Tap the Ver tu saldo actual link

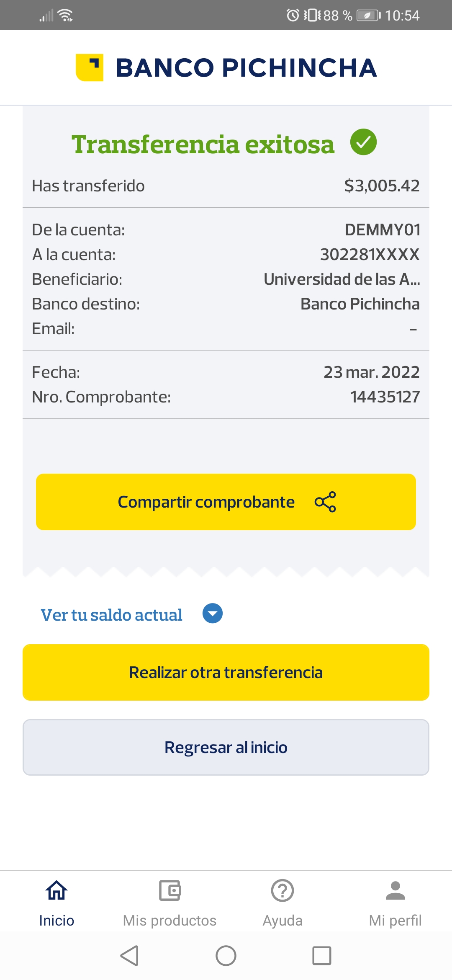111,615
